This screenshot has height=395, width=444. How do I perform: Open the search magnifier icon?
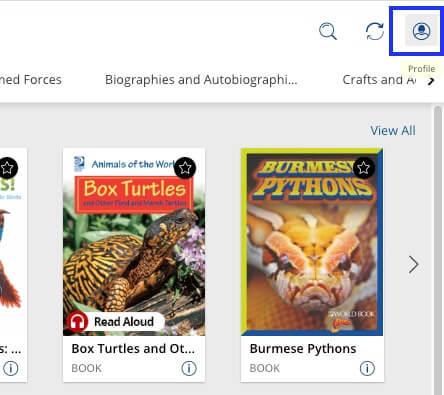click(x=328, y=31)
